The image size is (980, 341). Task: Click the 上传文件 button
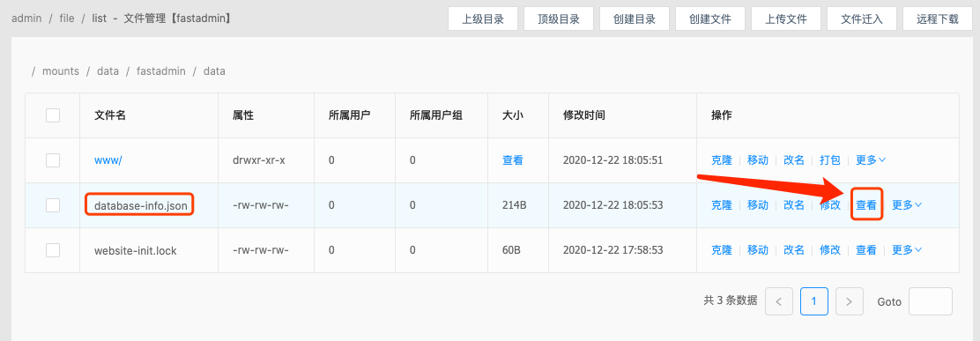(x=785, y=19)
